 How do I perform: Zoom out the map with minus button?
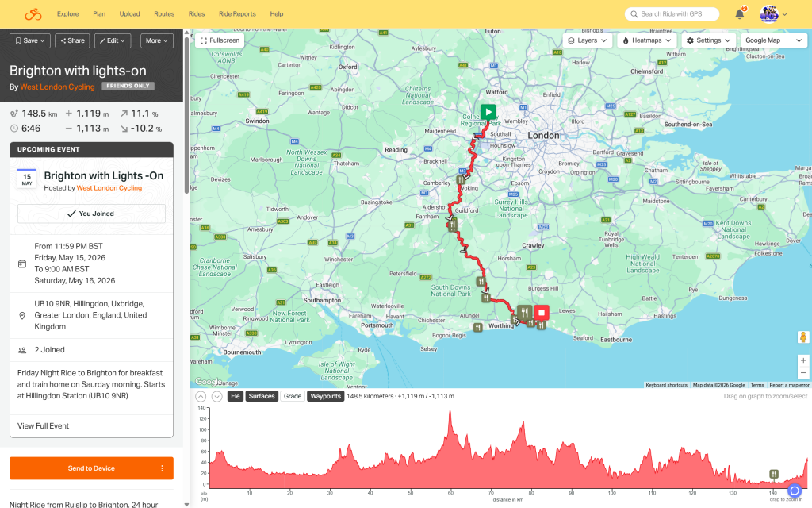(803, 372)
